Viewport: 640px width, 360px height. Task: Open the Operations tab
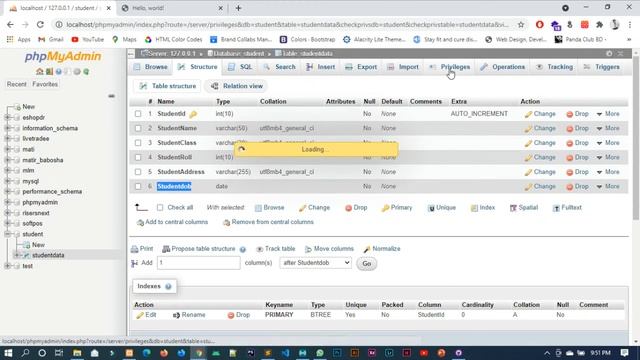[503, 67]
